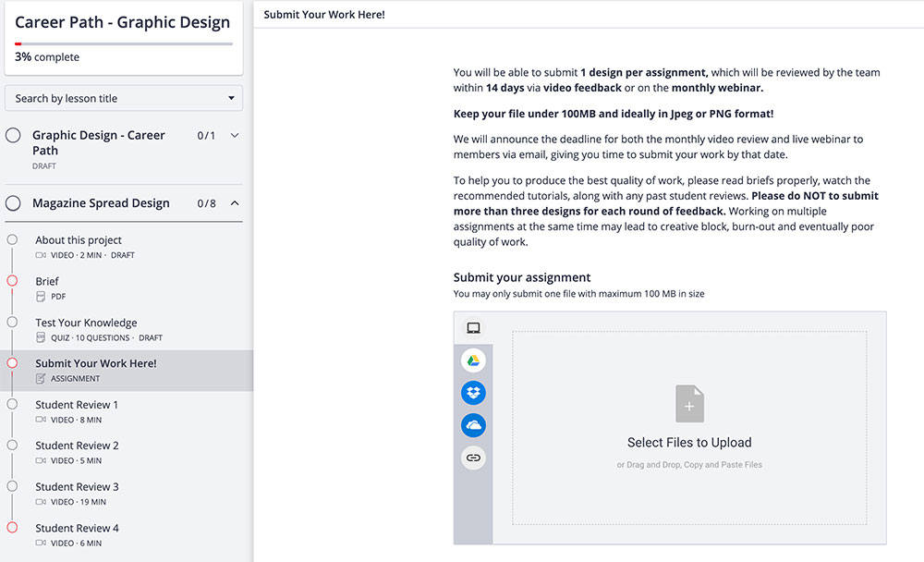The height and width of the screenshot is (562, 924).
Task: Pick the OneDrive cloud upload source
Action: click(473, 425)
